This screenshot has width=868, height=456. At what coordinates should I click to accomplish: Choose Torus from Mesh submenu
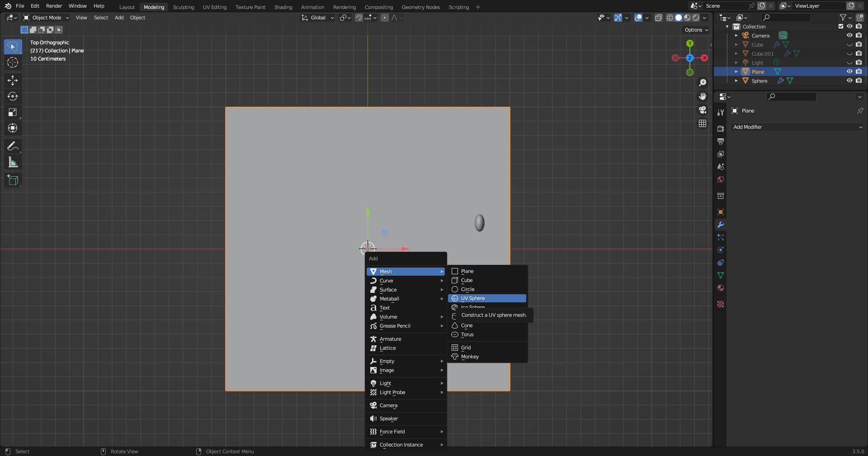[487, 334]
